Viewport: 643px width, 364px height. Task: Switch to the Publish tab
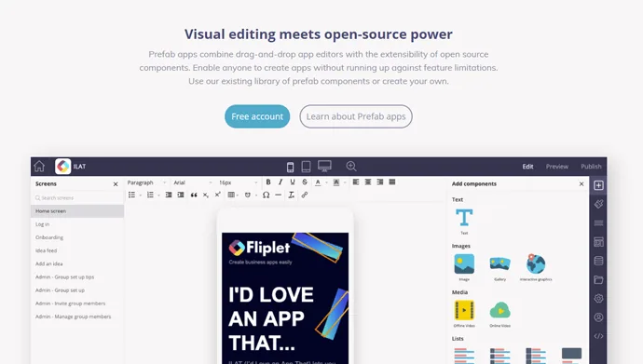(591, 167)
